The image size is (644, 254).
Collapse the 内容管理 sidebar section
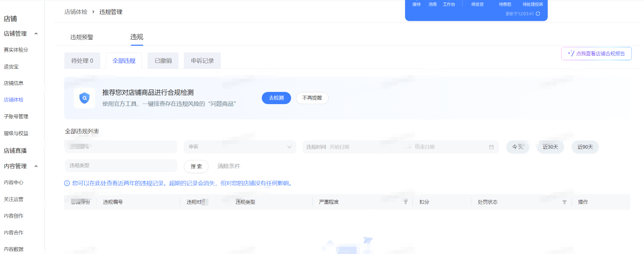(36, 166)
